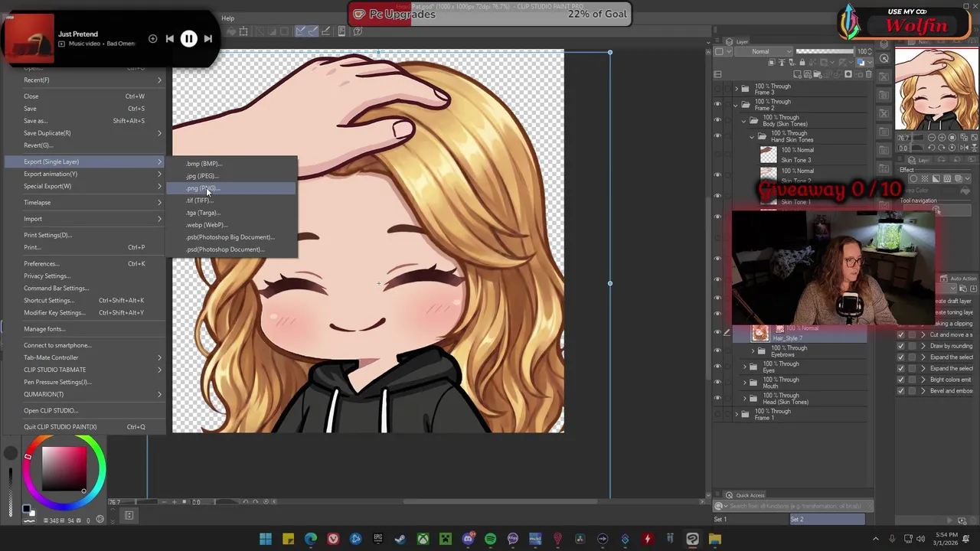The image size is (980, 551).
Task: Click new raster layer icon
Action: pyautogui.click(x=797, y=74)
